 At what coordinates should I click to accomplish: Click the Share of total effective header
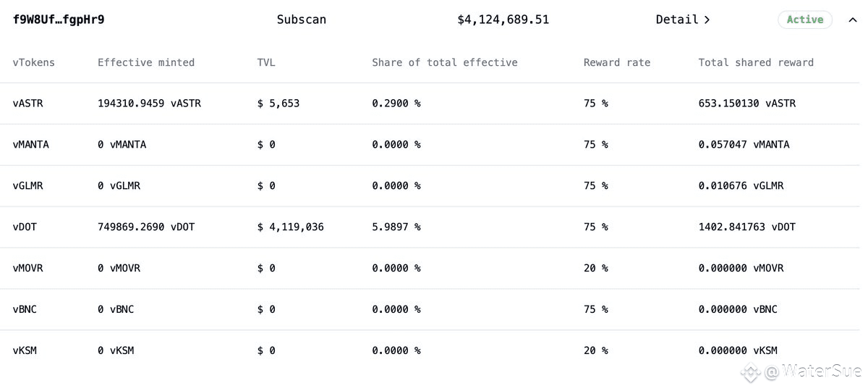pos(444,62)
